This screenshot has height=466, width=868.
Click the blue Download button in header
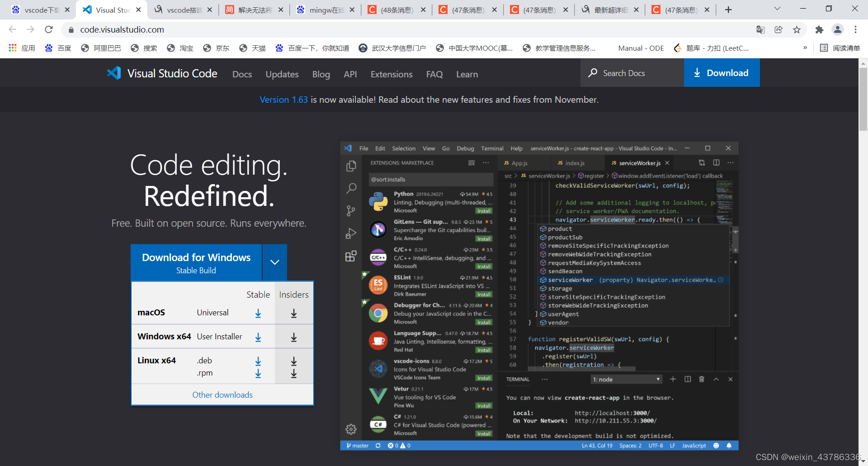tap(722, 73)
